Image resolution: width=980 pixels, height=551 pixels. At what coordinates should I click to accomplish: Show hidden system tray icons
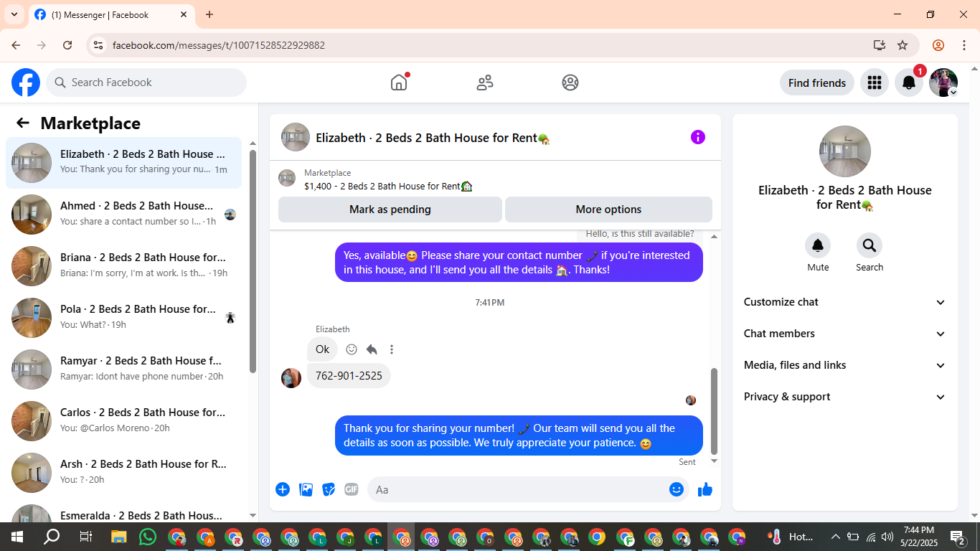click(835, 537)
